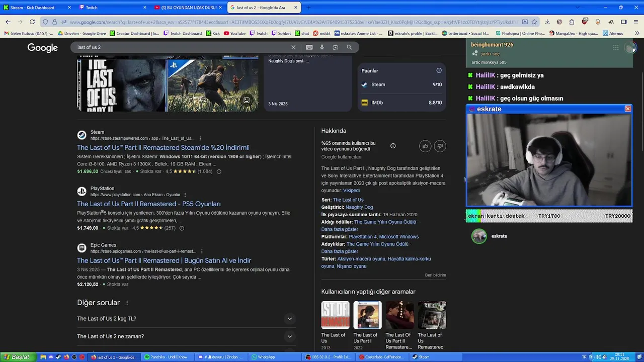Open the Epic Games Bugün Satın Al link
Viewport: 644px width, 362px height.
(164, 260)
